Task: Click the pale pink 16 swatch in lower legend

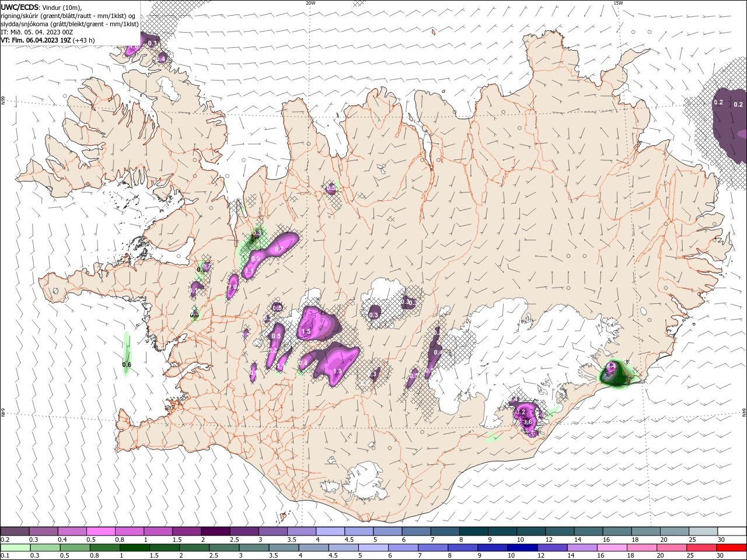Action: coord(611,548)
